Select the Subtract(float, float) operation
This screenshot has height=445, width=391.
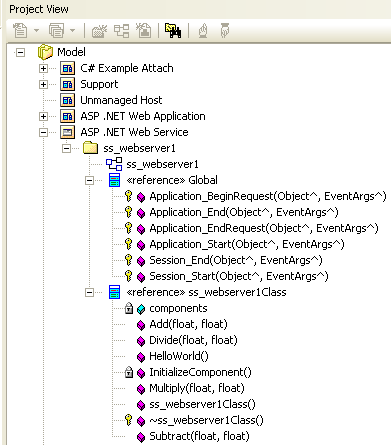pyautogui.click(x=199, y=436)
